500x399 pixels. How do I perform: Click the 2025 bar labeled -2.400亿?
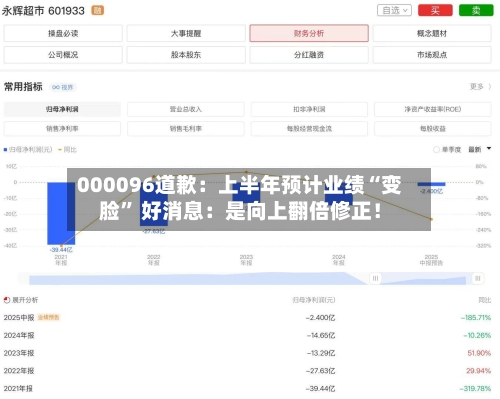coord(431,184)
